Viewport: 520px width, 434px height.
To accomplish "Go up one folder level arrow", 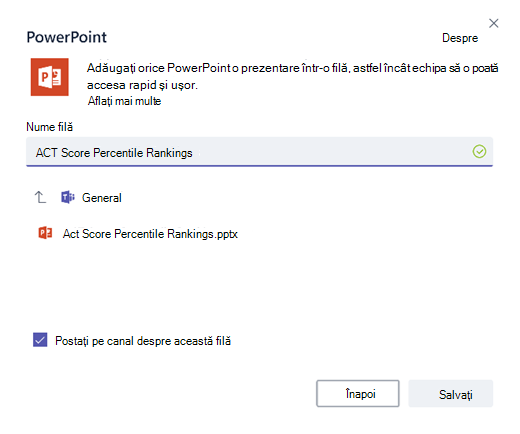I will (x=40, y=197).
